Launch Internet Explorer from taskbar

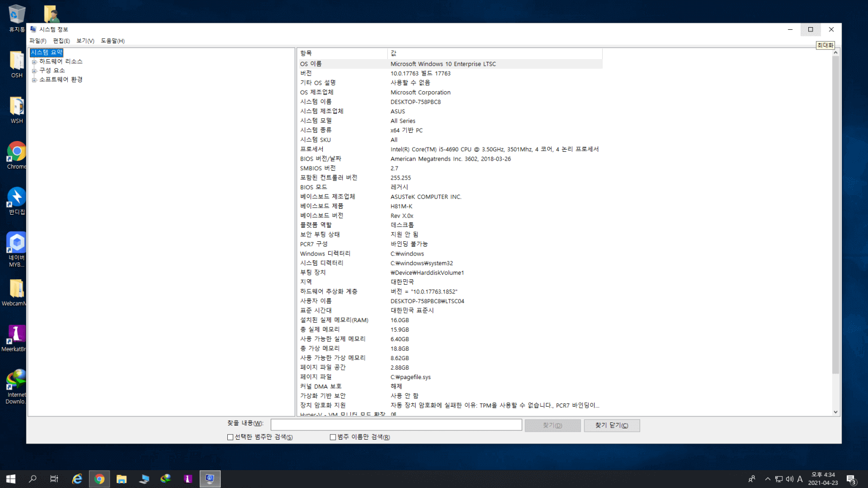coord(77,479)
